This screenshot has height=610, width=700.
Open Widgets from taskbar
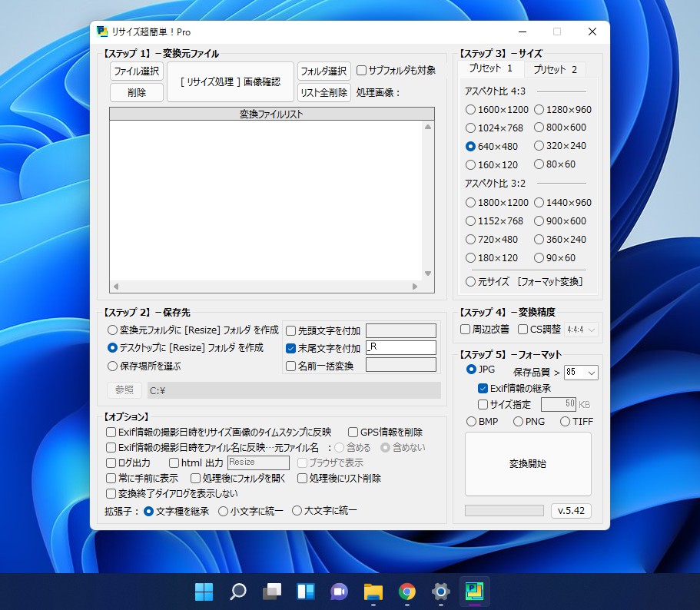pos(306,592)
